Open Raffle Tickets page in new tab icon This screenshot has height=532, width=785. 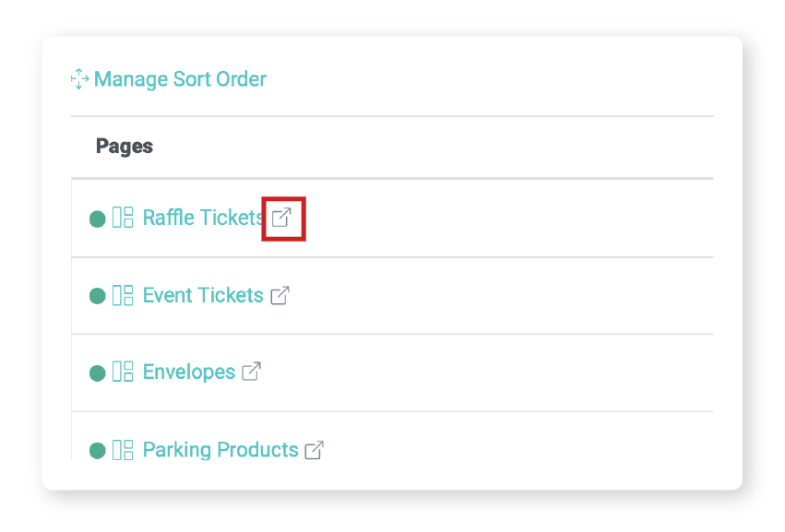[x=281, y=219]
